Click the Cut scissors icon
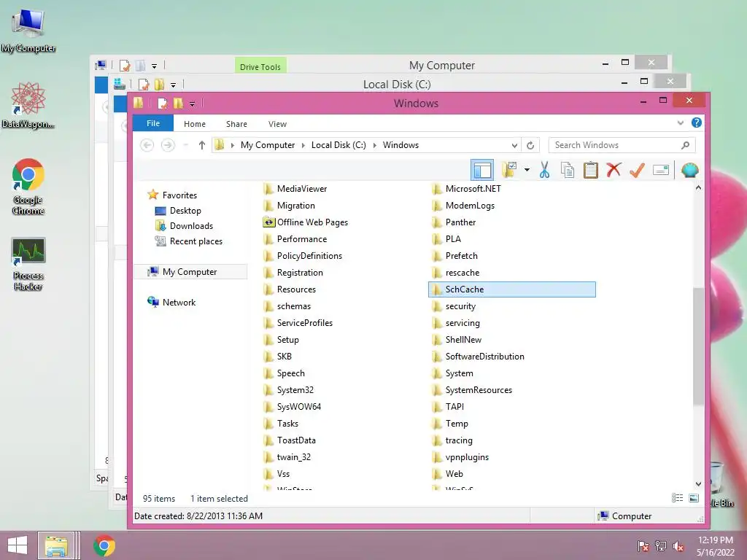The width and height of the screenshot is (747, 560). pos(544,170)
